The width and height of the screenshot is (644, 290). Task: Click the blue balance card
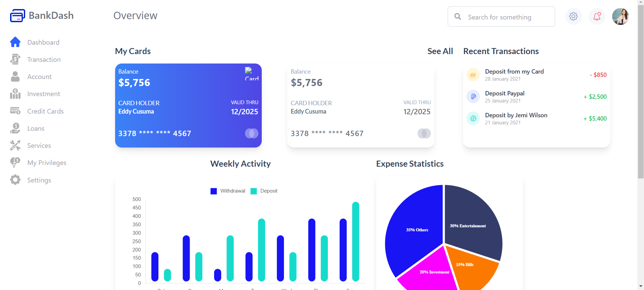pyautogui.click(x=188, y=106)
